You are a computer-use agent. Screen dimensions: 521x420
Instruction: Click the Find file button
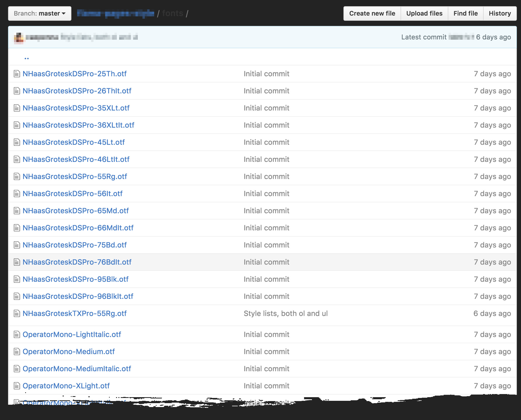pyautogui.click(x=465, y=13)
